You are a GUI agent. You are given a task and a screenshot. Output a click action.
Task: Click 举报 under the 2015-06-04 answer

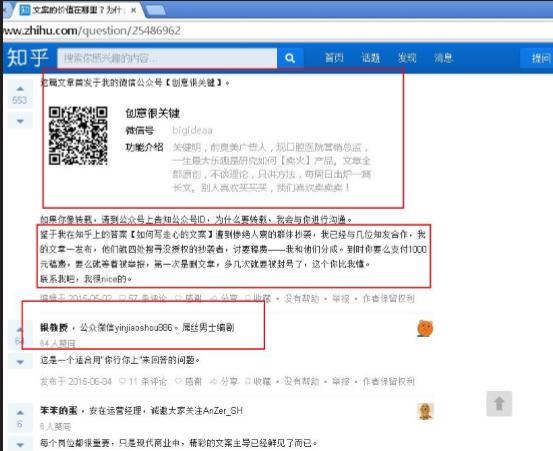[x=341, y=381]
